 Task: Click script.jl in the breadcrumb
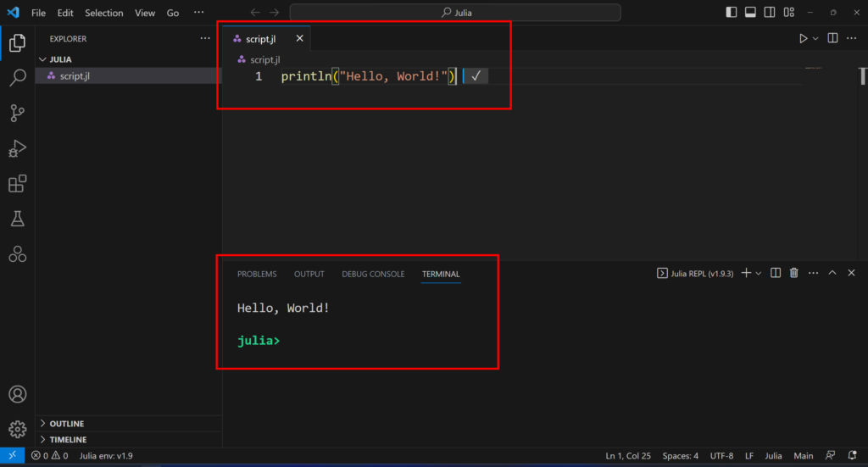[265, 59]
